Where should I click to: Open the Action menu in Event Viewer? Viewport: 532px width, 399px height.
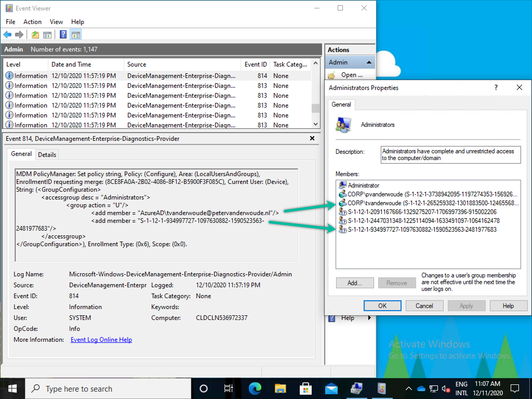[x=32, y=22]
